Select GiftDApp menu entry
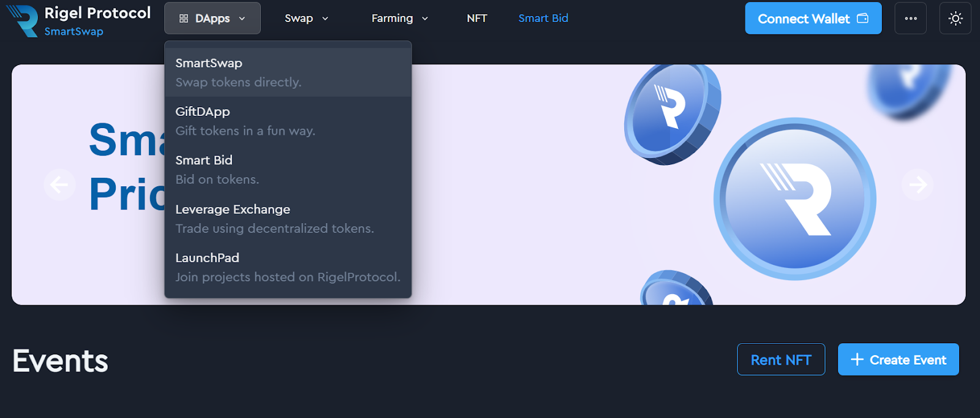 click(288, 121)
